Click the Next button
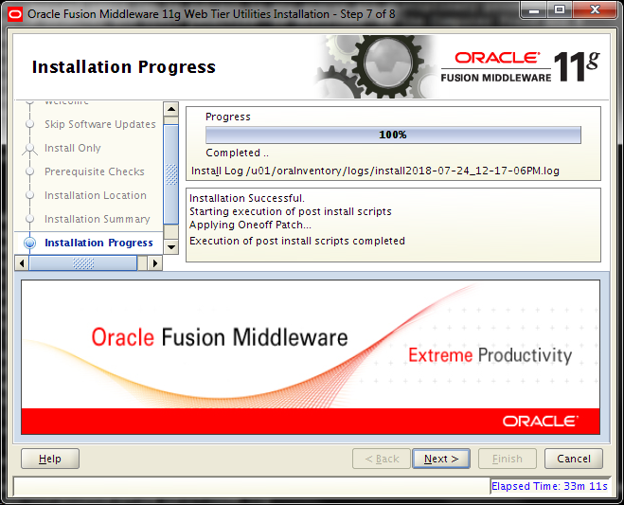Viewport: 624px width, 505px height. pos(441,459)
